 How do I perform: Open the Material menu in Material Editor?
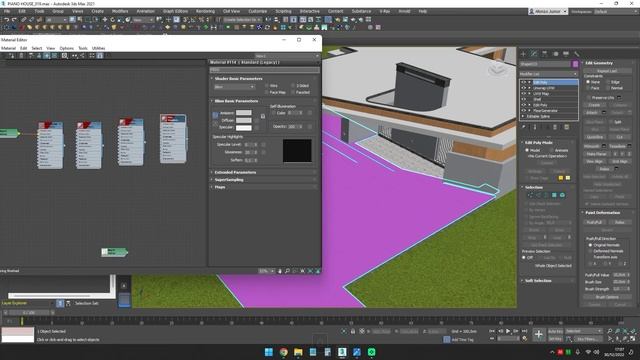click(8, 48)
